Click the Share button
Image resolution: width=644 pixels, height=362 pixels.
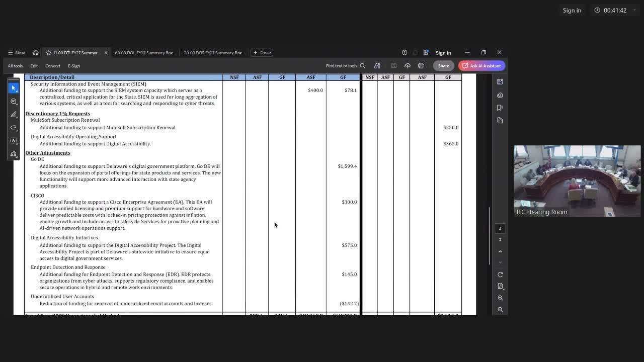coord(443,66)
